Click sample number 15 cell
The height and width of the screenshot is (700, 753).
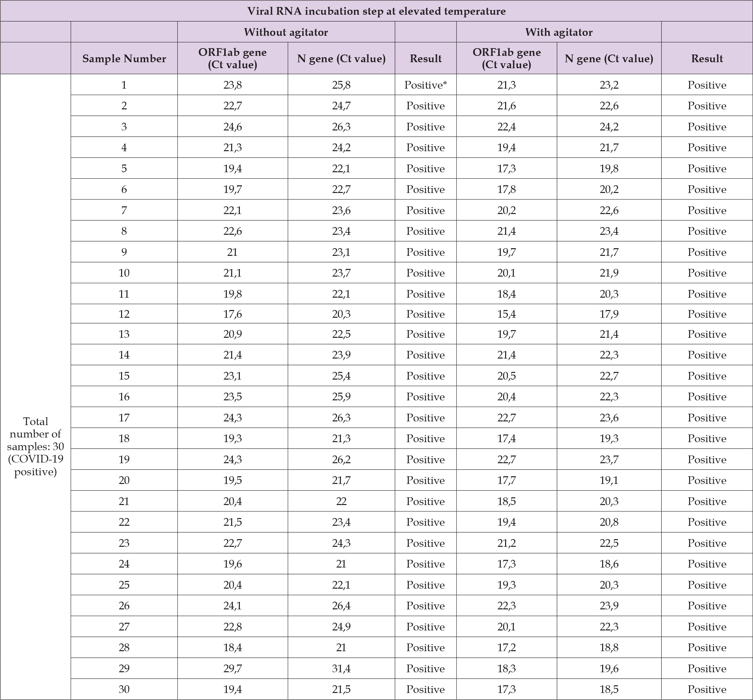pyautogui.click(x=124, y=376)
